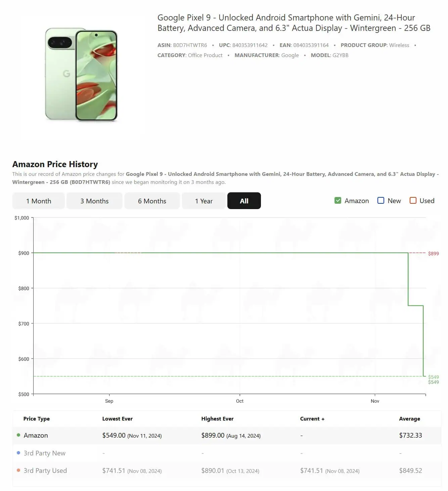This screenshot has width=448, height=491.
Task: Select the 1 Month range tab
Action: [39, 201]
